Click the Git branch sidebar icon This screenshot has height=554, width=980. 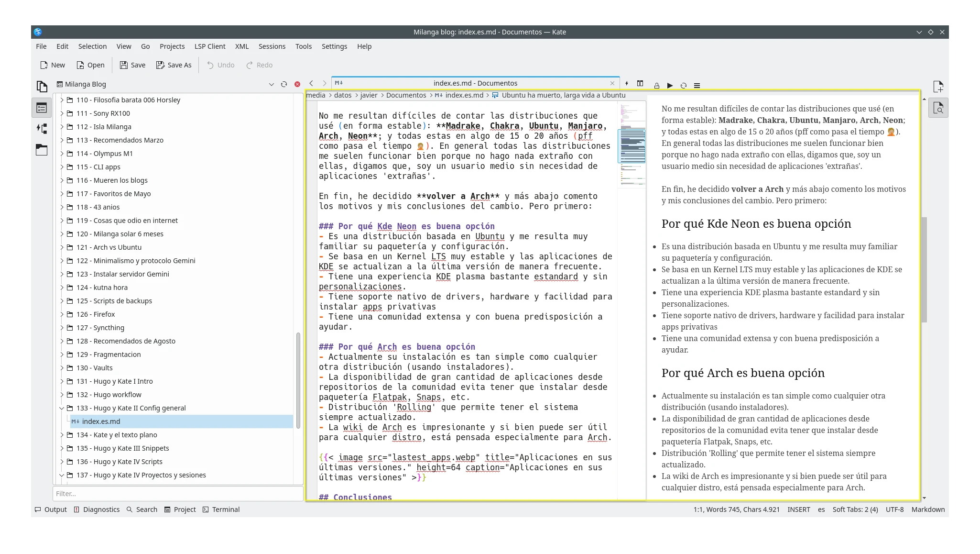pyautogui.click(x=42, y=129)
